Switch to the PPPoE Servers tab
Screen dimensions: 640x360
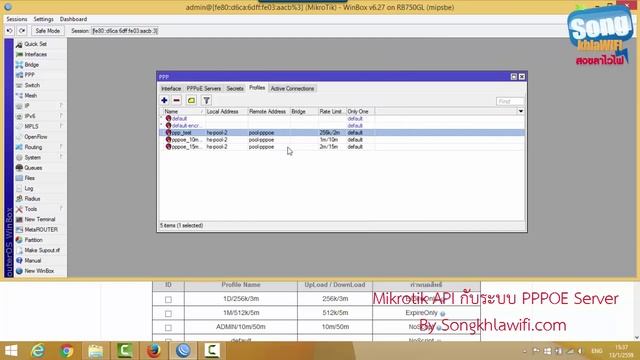(x=204, y=89)
